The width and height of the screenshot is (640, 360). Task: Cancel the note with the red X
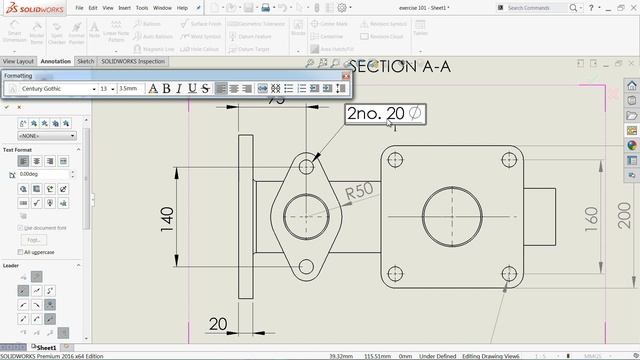point(19,107)
